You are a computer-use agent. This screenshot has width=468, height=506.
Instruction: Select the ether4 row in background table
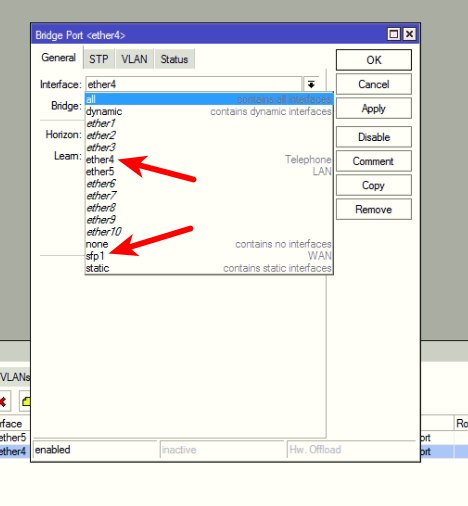[x=15, y=451]
